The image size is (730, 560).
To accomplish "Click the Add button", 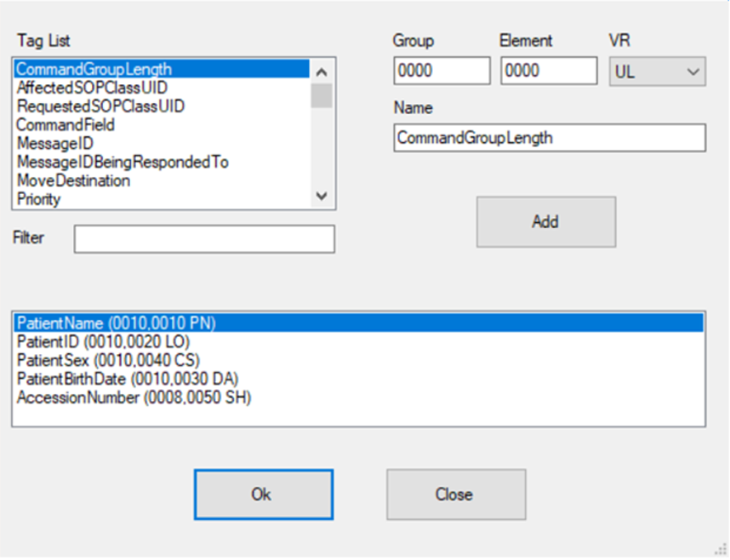I will coord(546,222).
